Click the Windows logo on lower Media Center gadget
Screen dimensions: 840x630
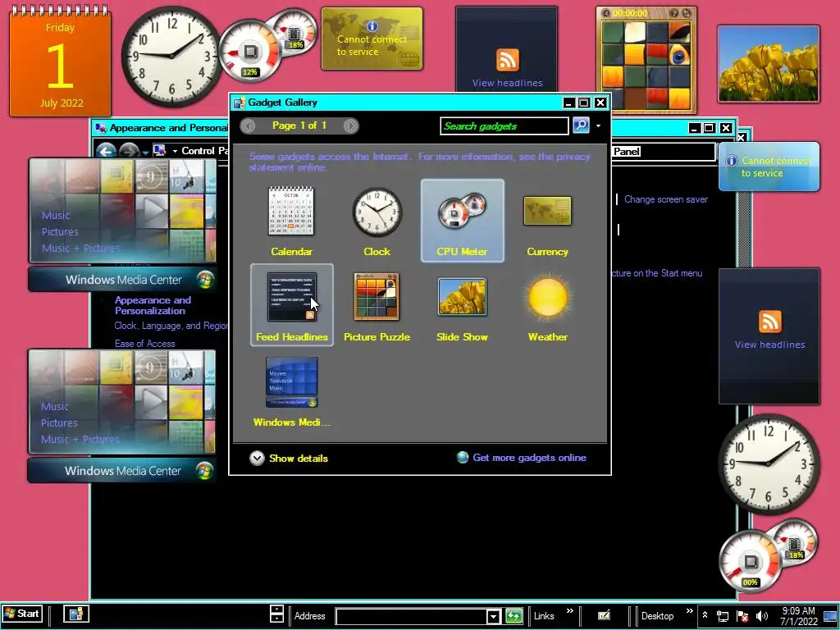click(x=204, y=471)
